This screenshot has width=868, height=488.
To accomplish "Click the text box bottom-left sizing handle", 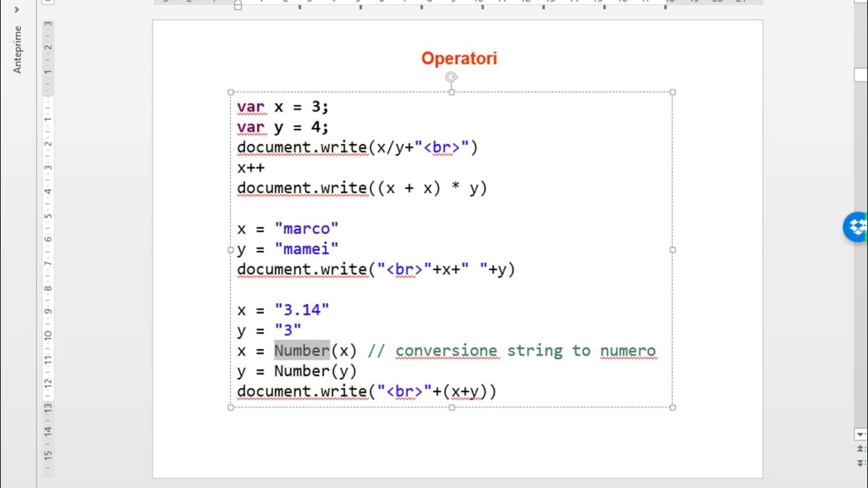I will point(231,407).
